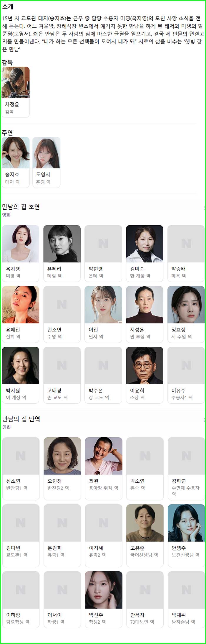Click placeholder N icon for 박승태
The height and width of the screenshot is (644, 206).
[186, 244]
